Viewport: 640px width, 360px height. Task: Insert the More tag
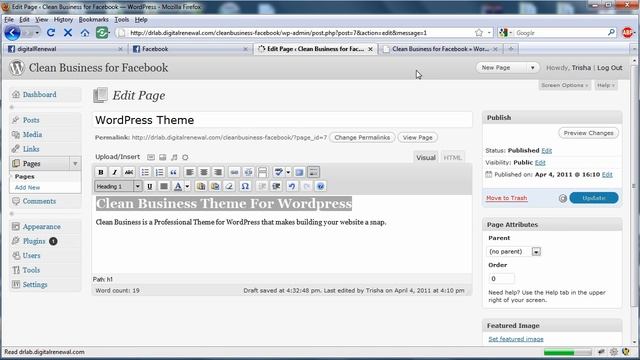click(x=262, y=172)
